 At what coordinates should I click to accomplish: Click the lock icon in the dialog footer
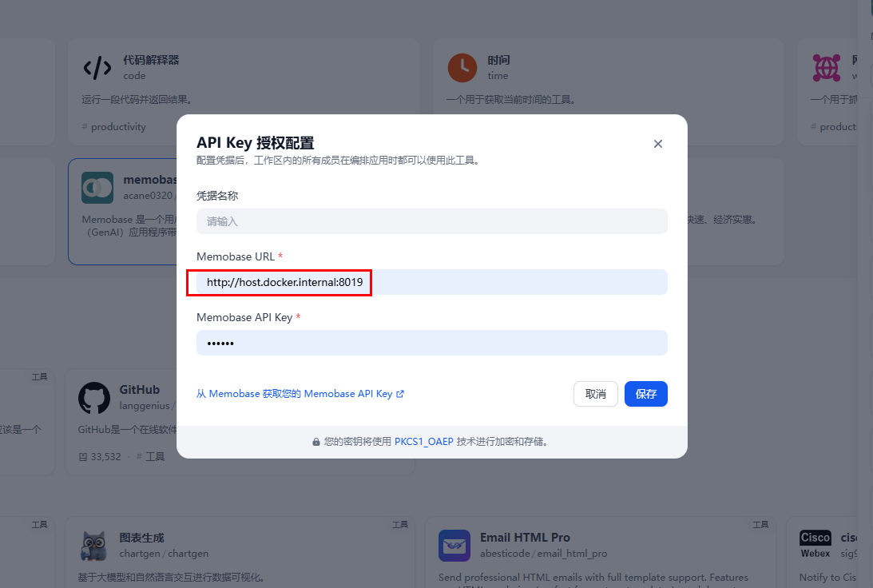click(316, 442)
